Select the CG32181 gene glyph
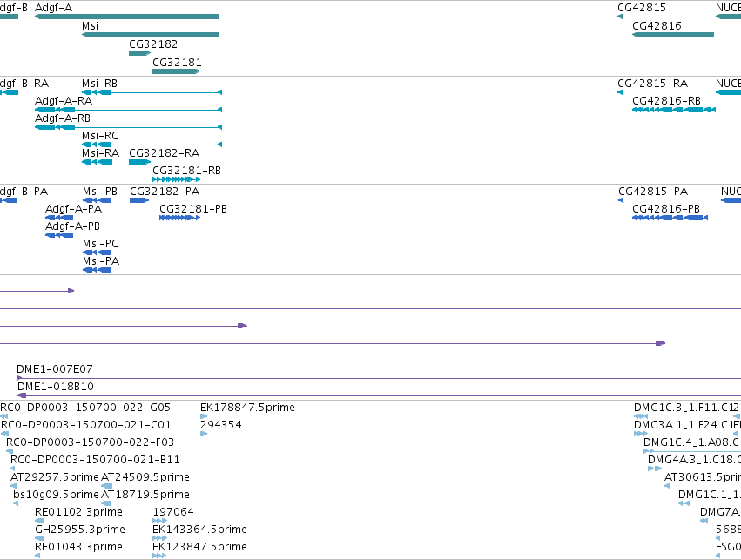The width and height of the screenshot is (741, 560). pyautogui.click(x=176, y=71)
